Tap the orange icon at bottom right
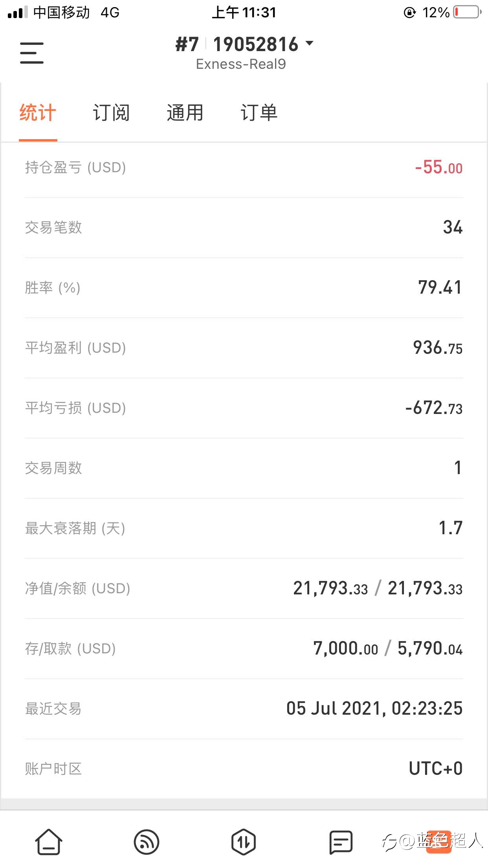This screenshot has height=868, width=488. [438, 842]
